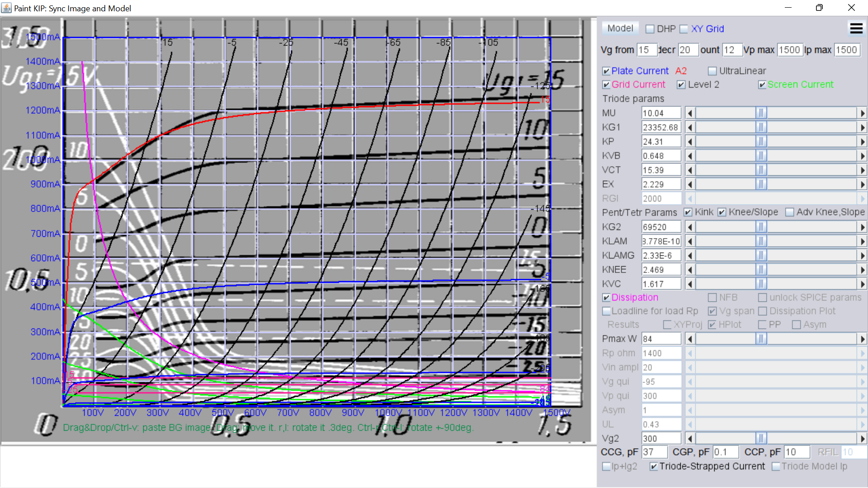Open the hamburger menu icon

[x=856, y=28]
